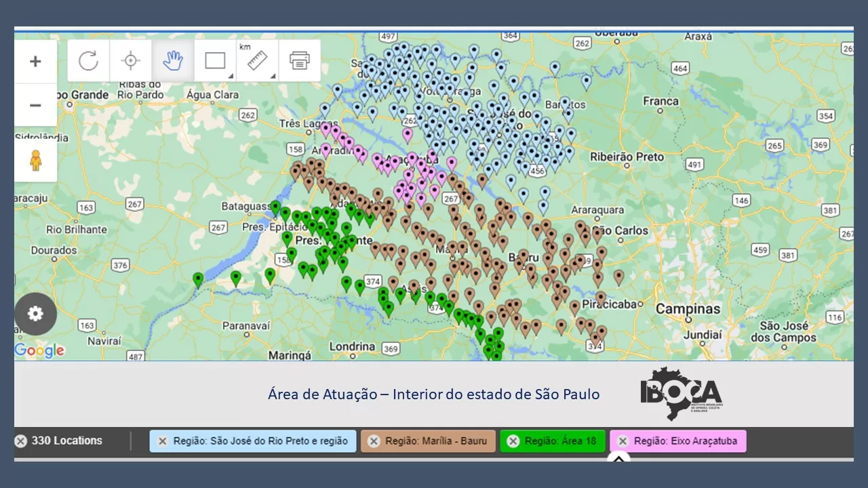
Task: Click the map refresh/reload icon
Action: tap(88, 61)
